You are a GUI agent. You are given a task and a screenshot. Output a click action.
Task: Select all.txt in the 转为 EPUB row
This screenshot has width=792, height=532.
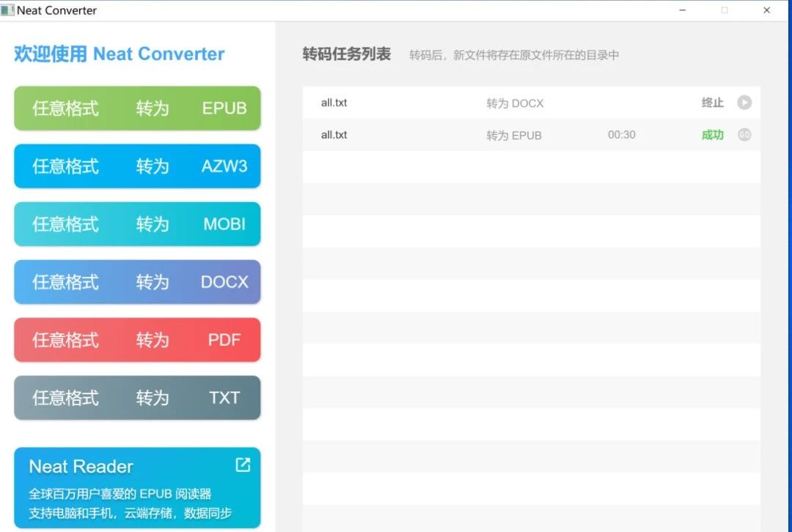(x=334, y=135)
